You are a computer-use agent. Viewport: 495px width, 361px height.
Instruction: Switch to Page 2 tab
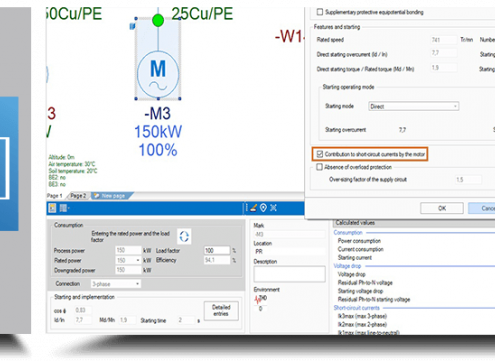[x=78, y=196]
